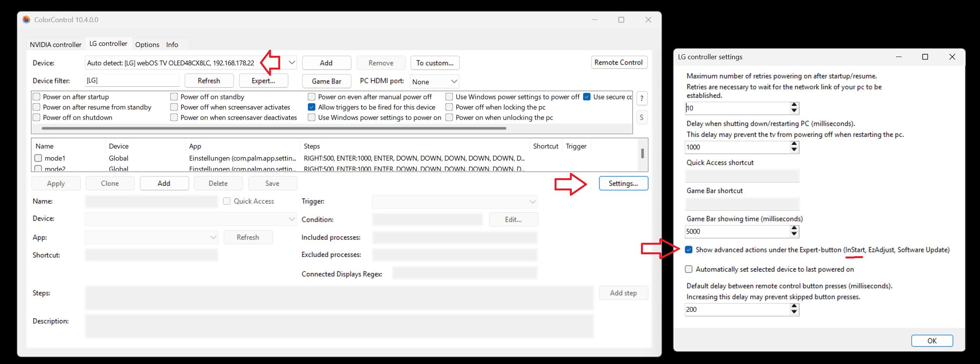
Task: Increase button press delay with up arrow
Action: (794, 306)
